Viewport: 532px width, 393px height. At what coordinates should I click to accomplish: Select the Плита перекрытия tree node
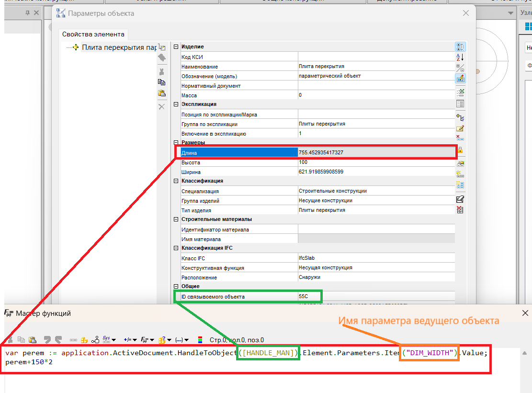pyautogui.click(x=119, y=47)
